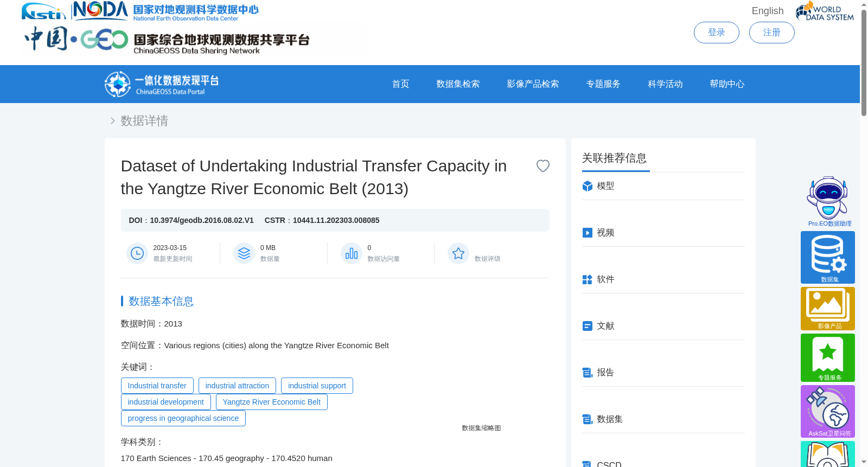The height and width of the screenshot is (467, 868).
Task: Click the data volume layers icon
Action: point(244,253)
